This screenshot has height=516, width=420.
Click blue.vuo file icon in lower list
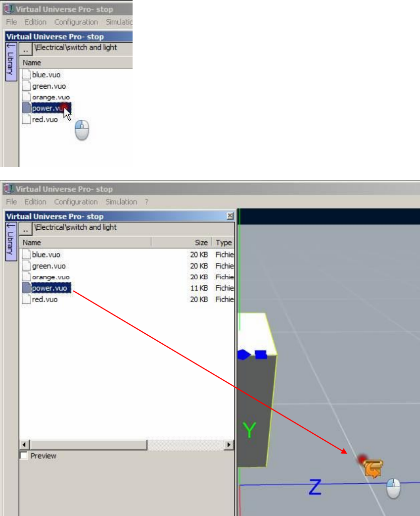26,255
